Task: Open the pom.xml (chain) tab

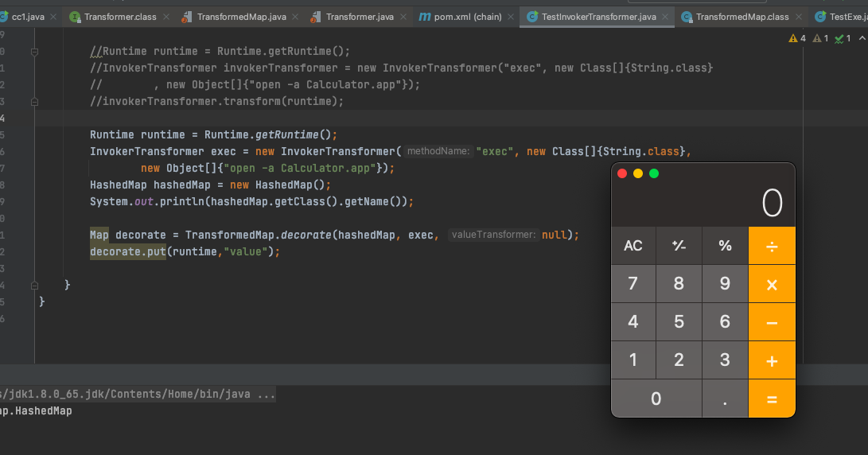Action: [x=468, y=17]
